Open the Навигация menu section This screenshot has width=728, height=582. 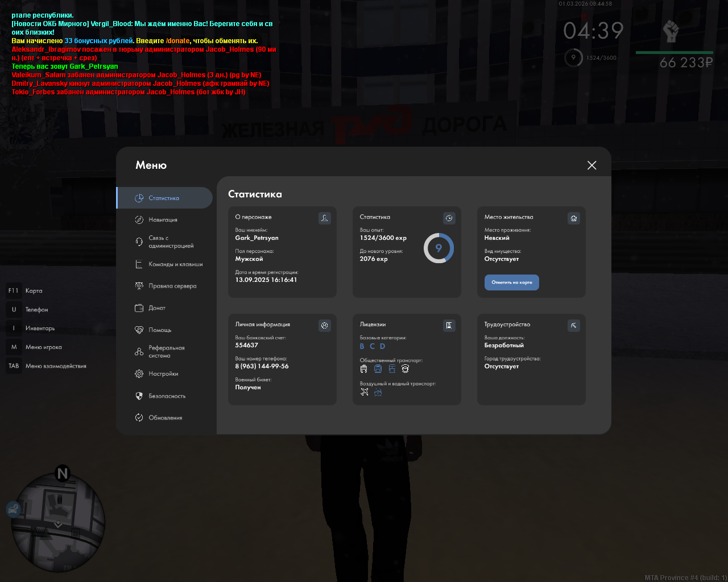tap(163, 220)
